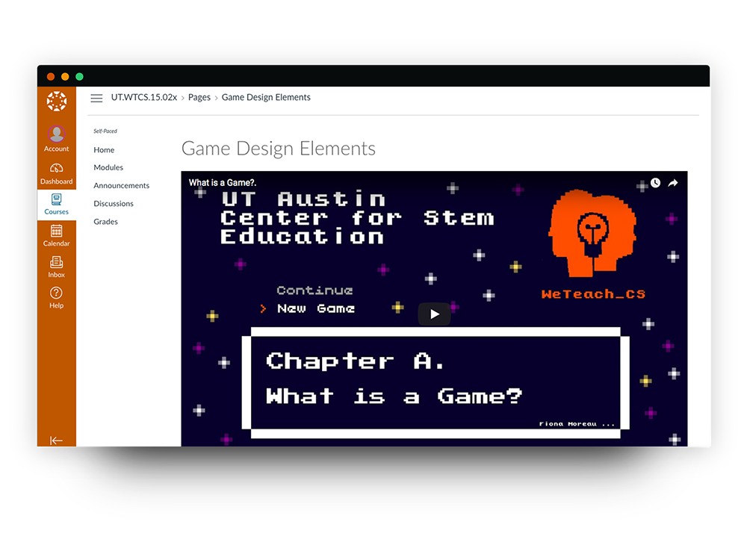Open the Canvas logo home icon
This screenshot has width=747, height=560.
tap(56, 102)
